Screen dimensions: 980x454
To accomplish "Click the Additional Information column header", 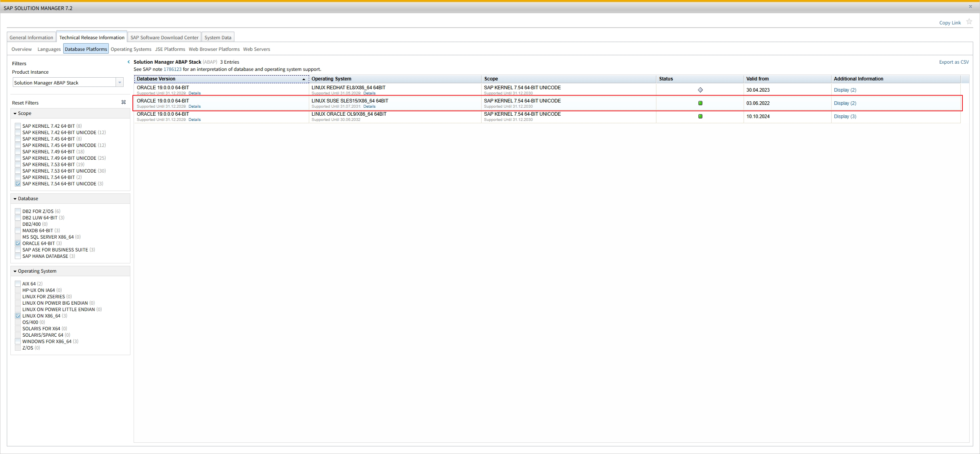I will [x=896, y=79].
